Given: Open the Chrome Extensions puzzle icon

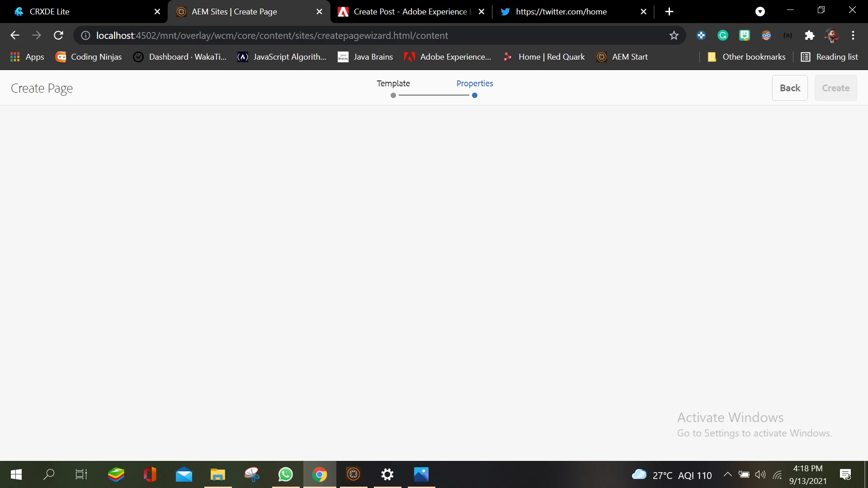Looking at the screenshot, I should (809, 35).
